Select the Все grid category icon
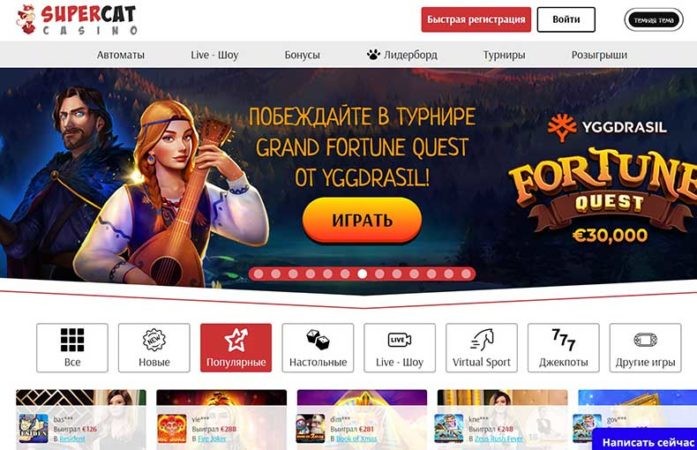The height and width of the screenshot is (450, 697). (x=72, y=348)
